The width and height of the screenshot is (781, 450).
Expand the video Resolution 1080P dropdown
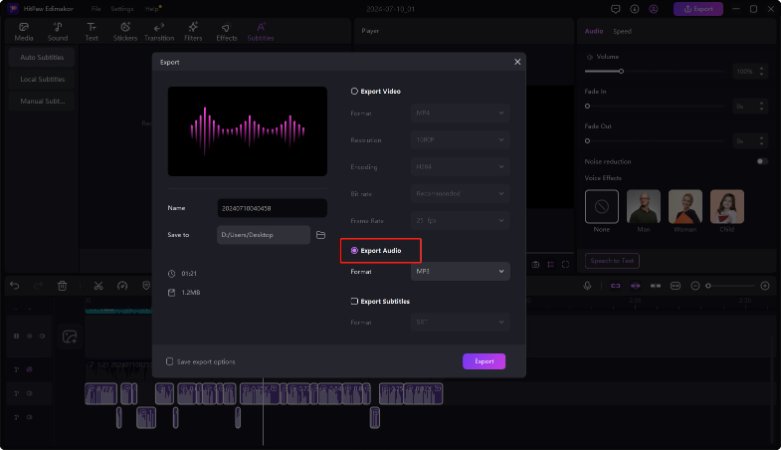460,140
